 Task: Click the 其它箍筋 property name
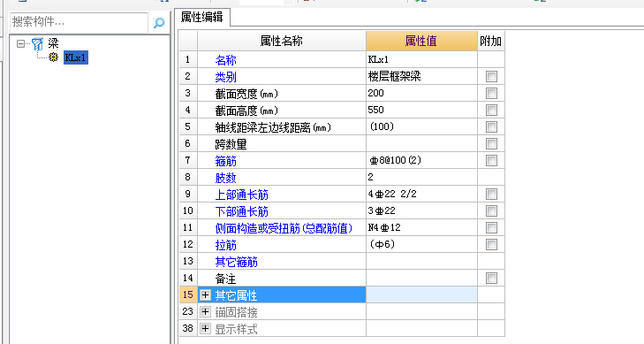236,263
